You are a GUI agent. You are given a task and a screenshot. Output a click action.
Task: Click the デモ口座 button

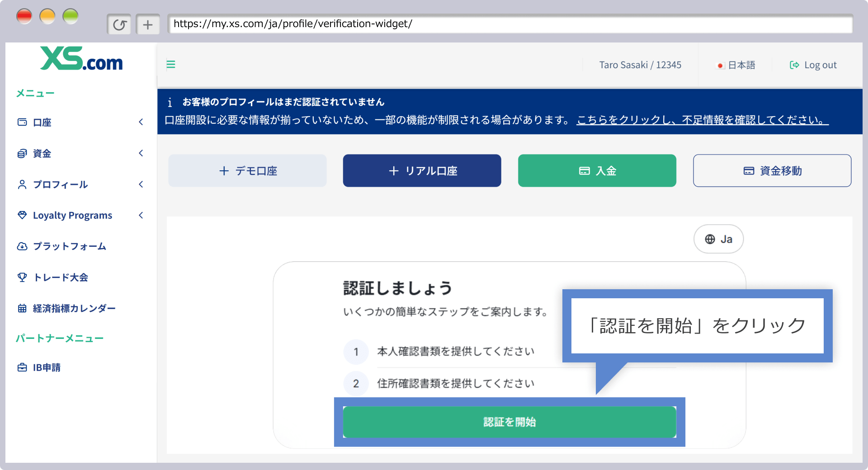[247, 170]
